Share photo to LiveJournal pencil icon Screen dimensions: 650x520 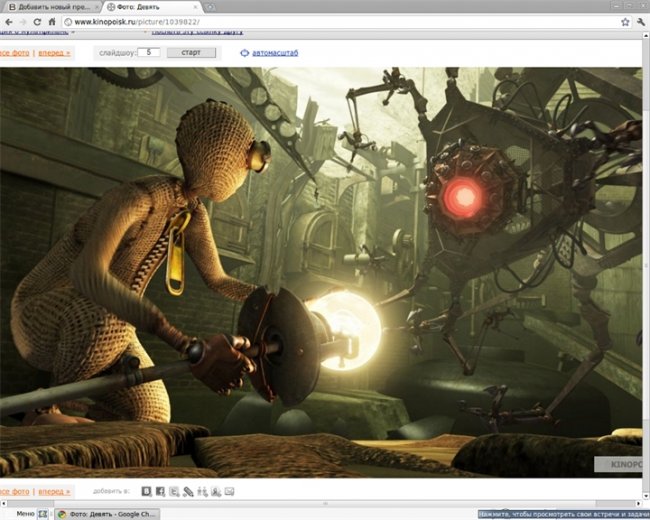point(188,491)
